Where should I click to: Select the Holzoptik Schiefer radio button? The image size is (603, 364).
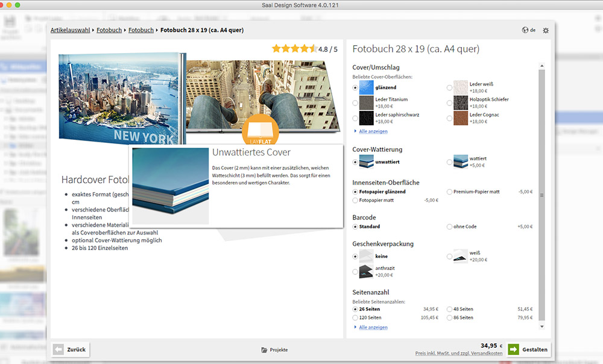tap(449, 103)
